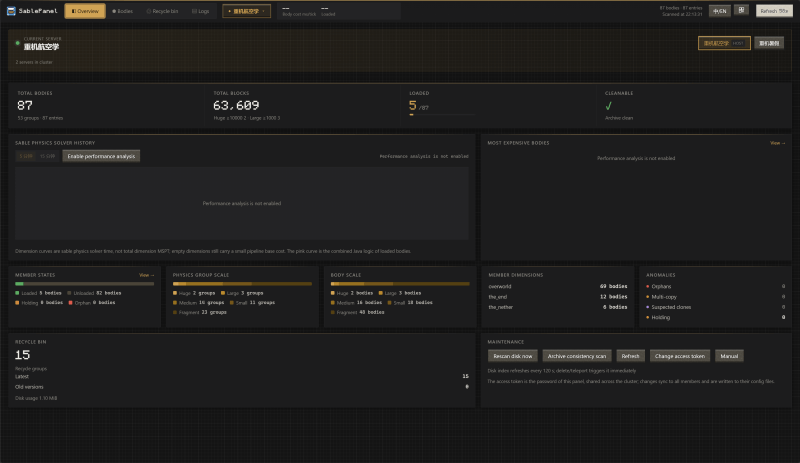Click the Old versions row
Viewport: 800px width, 463px height.
(242, 387)
